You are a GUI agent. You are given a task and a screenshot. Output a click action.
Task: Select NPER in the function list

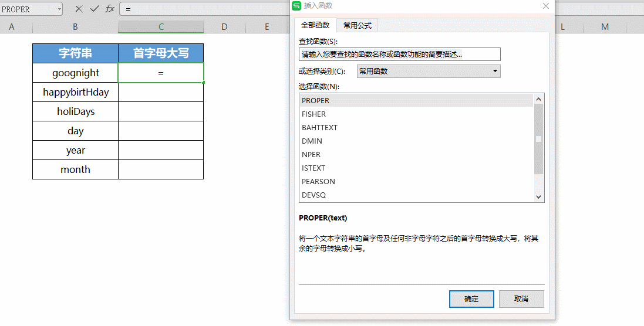point(416,155)
